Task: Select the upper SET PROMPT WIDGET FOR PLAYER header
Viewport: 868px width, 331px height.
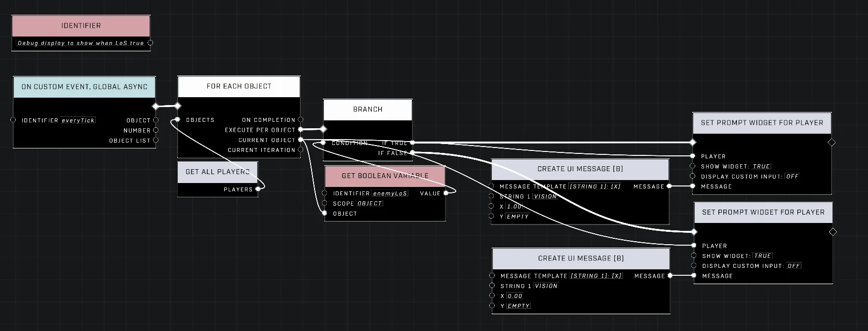Action: tap(762, 123)
